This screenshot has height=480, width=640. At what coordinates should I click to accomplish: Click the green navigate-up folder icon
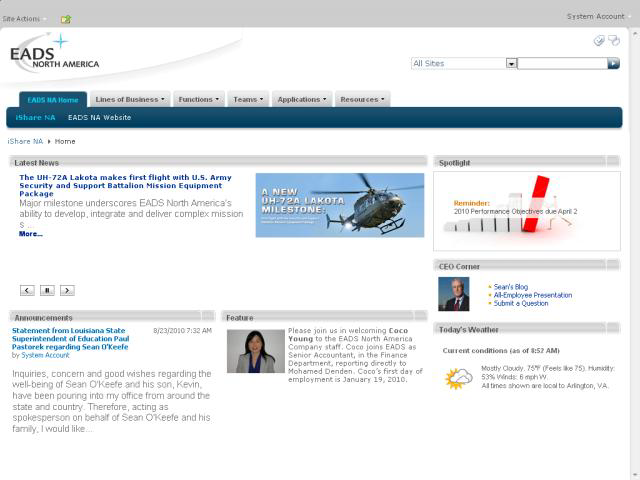(66, 19)
